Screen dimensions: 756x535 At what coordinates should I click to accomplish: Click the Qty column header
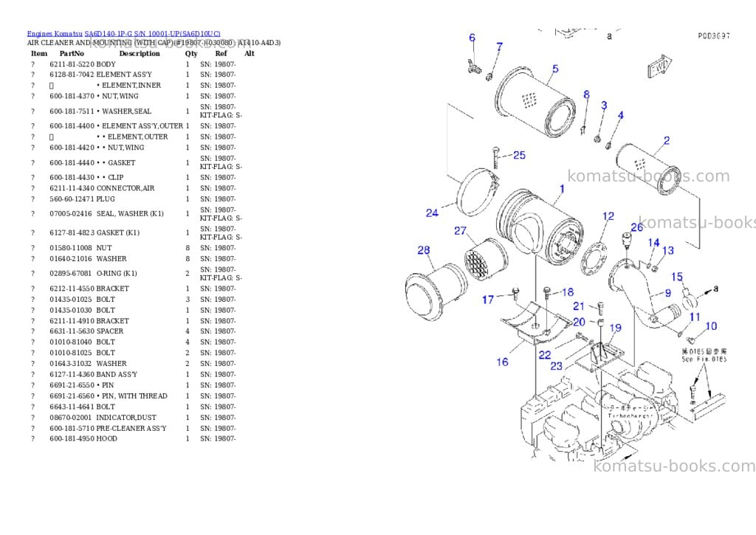pyautogui.click(x=191, y=54)
